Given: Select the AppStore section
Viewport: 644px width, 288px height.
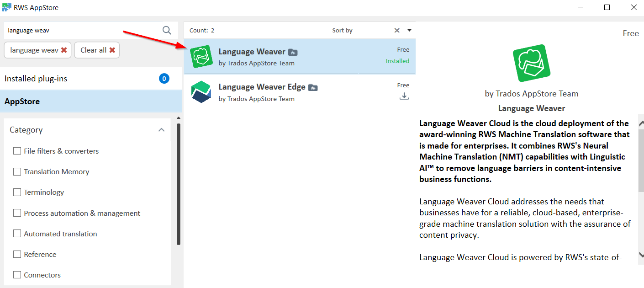Looking at the screenshot, I should [90, 101].
